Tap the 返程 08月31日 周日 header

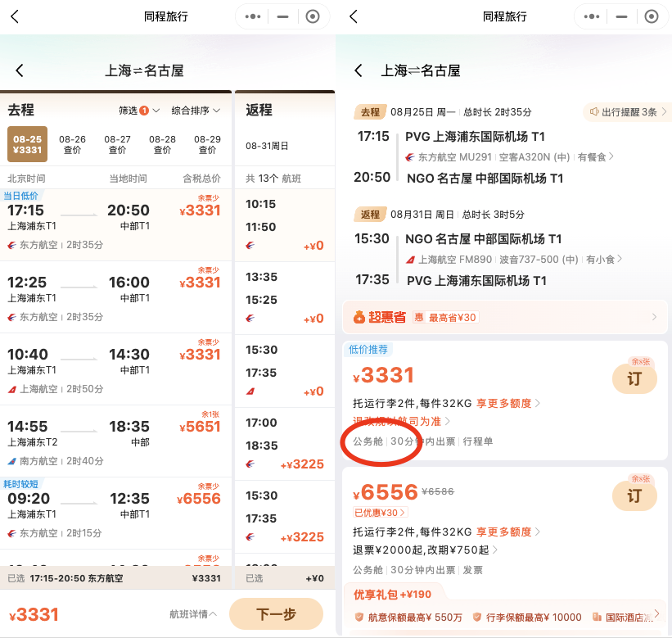pyautogui.click(x=440, y=215)
